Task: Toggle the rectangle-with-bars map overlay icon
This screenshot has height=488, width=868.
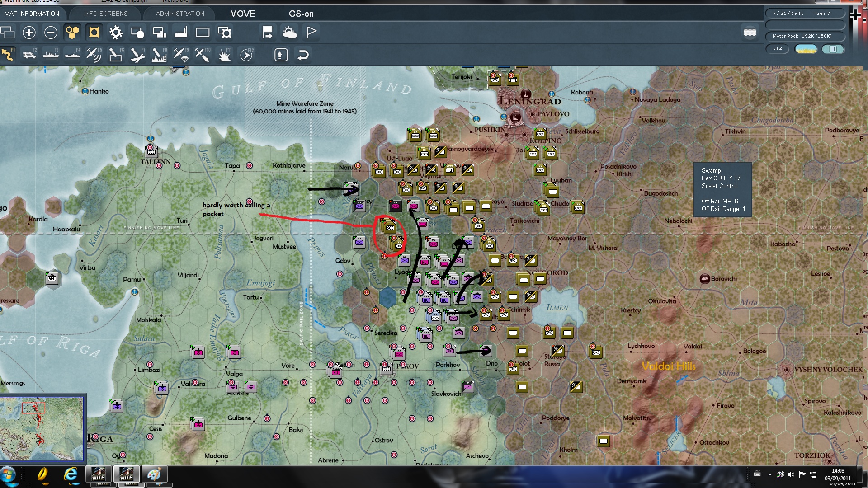Action: 160,33
